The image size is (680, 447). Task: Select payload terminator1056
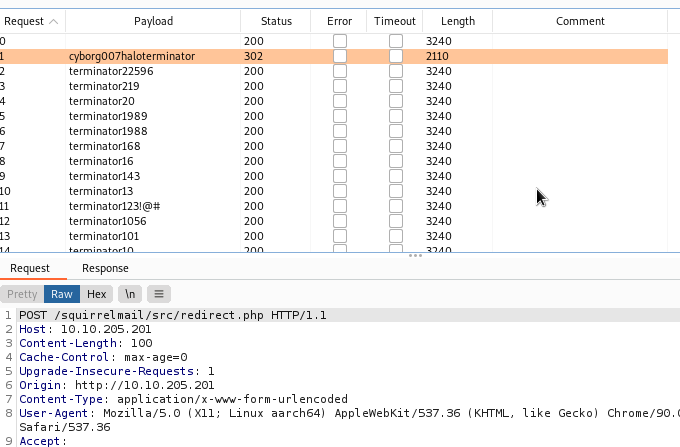coord(108,221)
